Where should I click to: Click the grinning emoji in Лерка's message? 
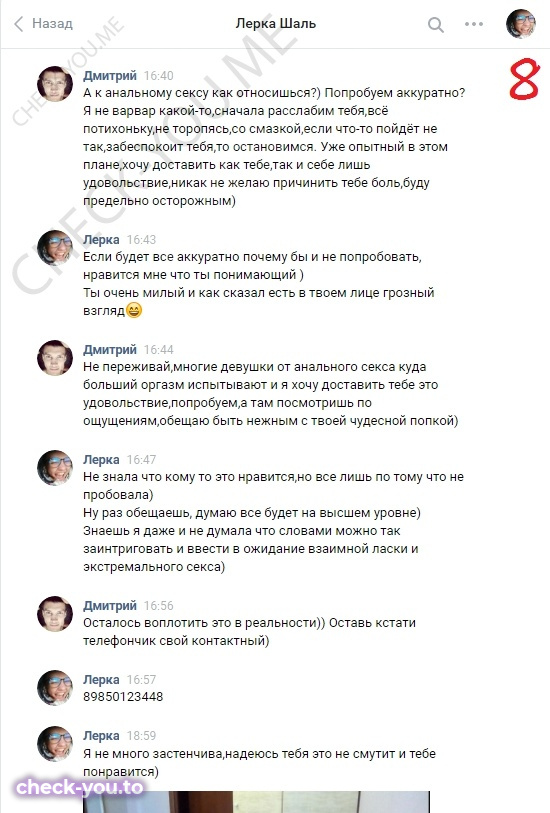[134, 311]
